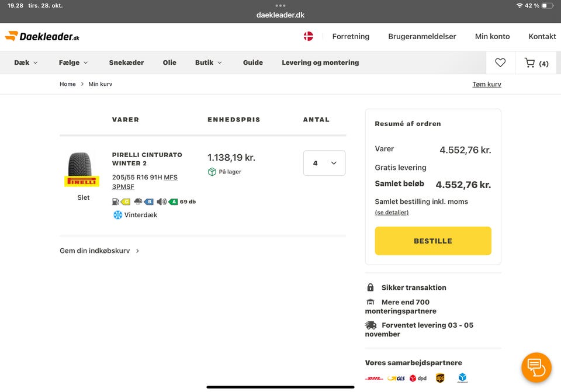The height and width of the screenshot is (392, 561).
Task: Click Slet to remove the tire
Action: pos(84,197)
